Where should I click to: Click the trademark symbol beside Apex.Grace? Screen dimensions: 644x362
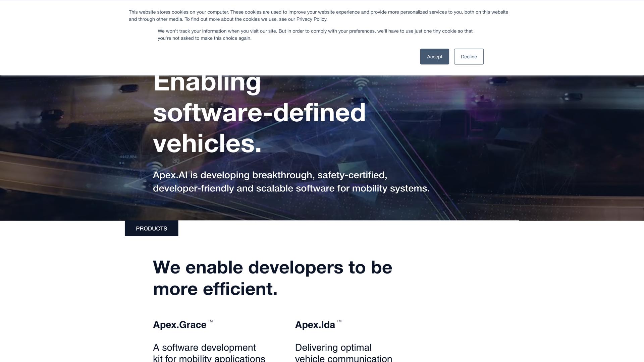pos(210,321)
